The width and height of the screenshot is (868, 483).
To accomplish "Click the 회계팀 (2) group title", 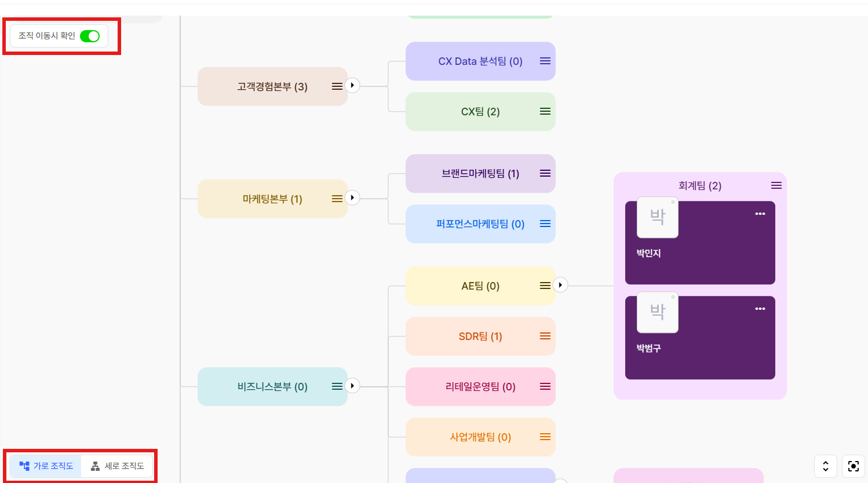I will point(700,186).
